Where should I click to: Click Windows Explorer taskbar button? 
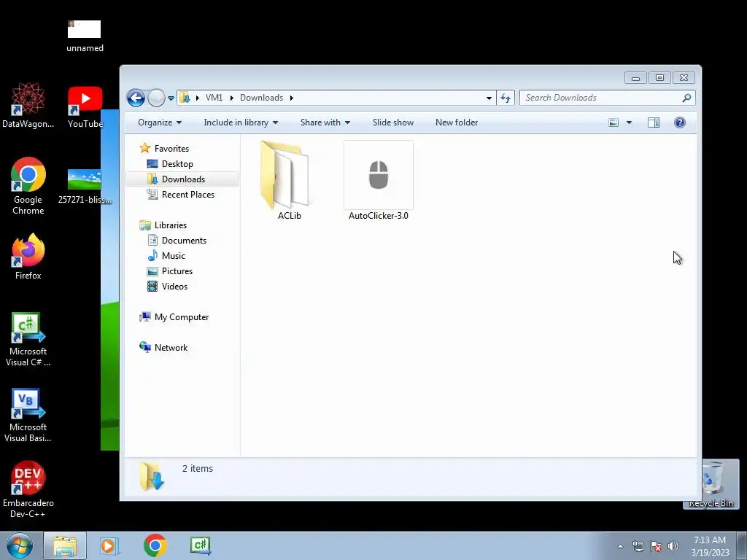pyautogui.click(x=65, y=545)
